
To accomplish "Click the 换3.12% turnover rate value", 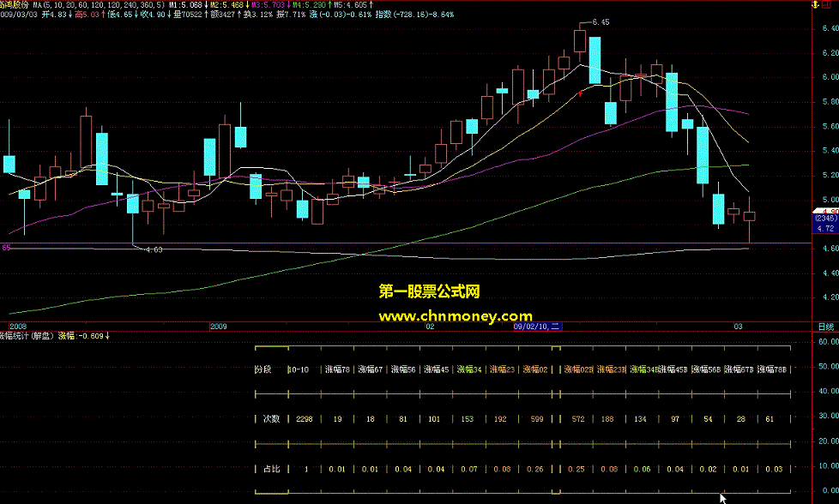I will pos(260,15).
